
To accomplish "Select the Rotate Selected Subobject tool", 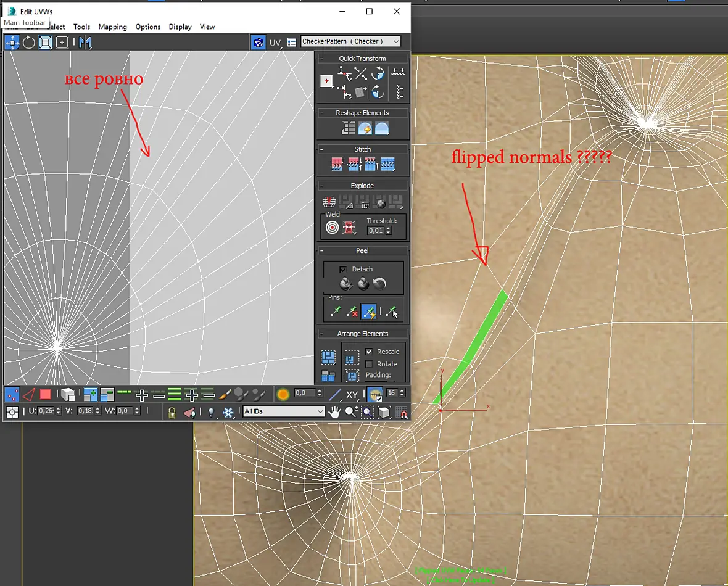I will pos(29,43).
